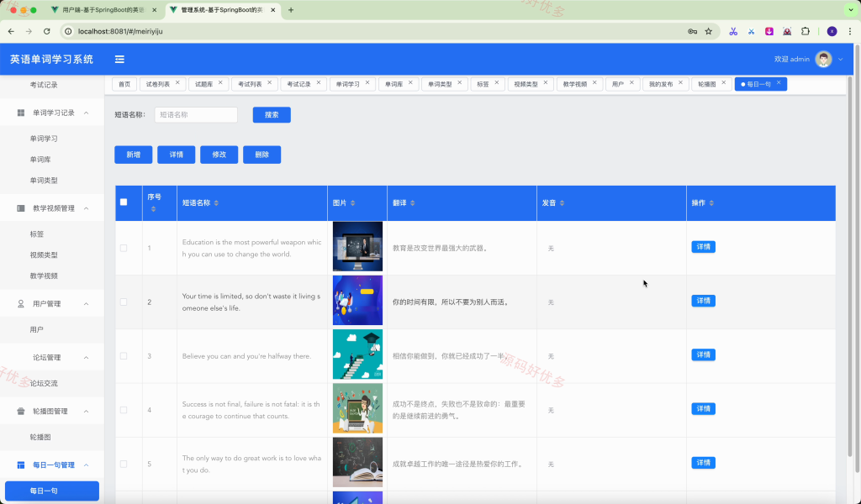Screen dimensions: 861x504
Task: Sort by 翻译 column arrows
Action: [412, 203]
